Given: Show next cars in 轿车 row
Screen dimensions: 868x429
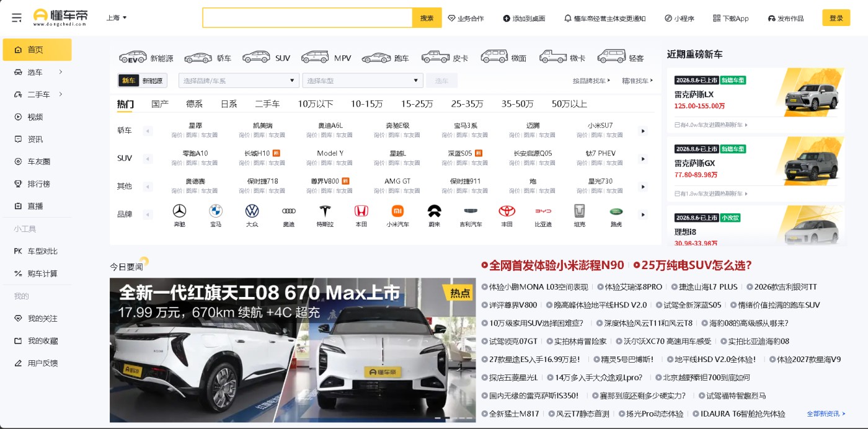Looking at the screenshot, I should pos(643,131).
